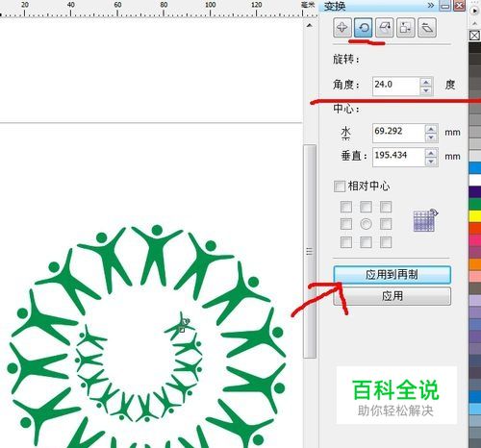Decrease horizontal center value 69.292
This screenshot has width=481, height=448.
click(x=431, y=137)
